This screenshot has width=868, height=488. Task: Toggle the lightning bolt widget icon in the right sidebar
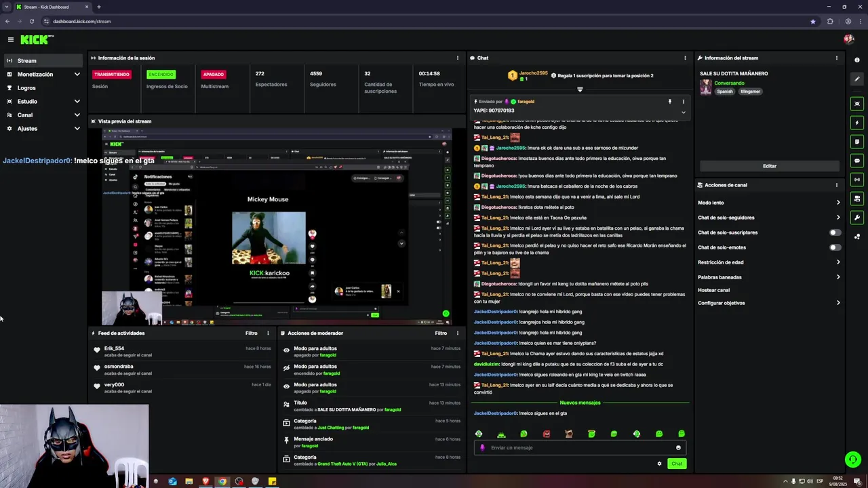[857, 123]
